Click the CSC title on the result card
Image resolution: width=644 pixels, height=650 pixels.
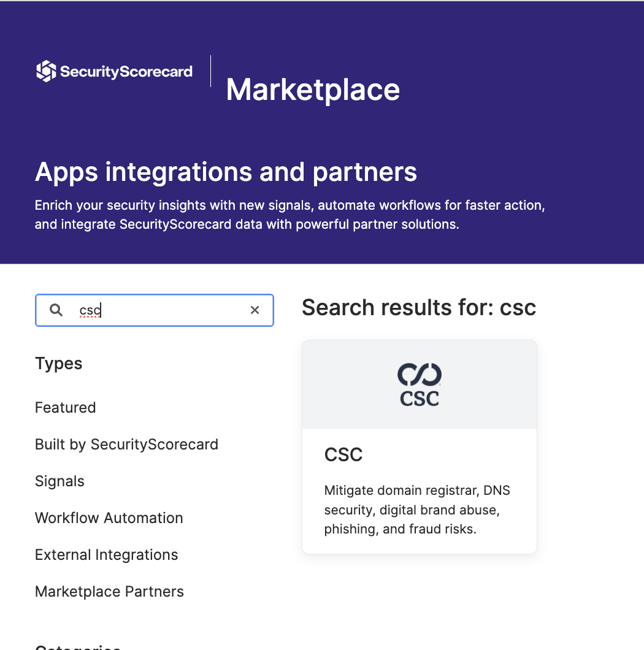coord(343,454)
